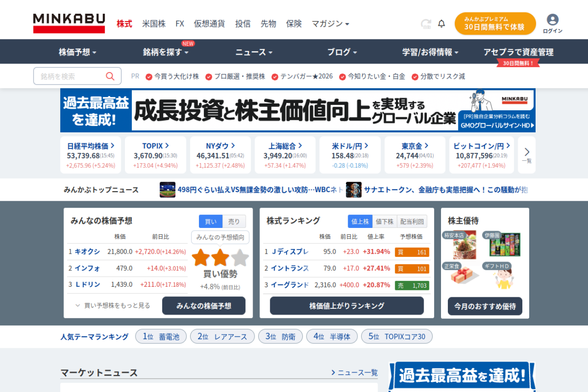588x392 pixels.
Task: Click the magnifier search icon
Action: 110,76
